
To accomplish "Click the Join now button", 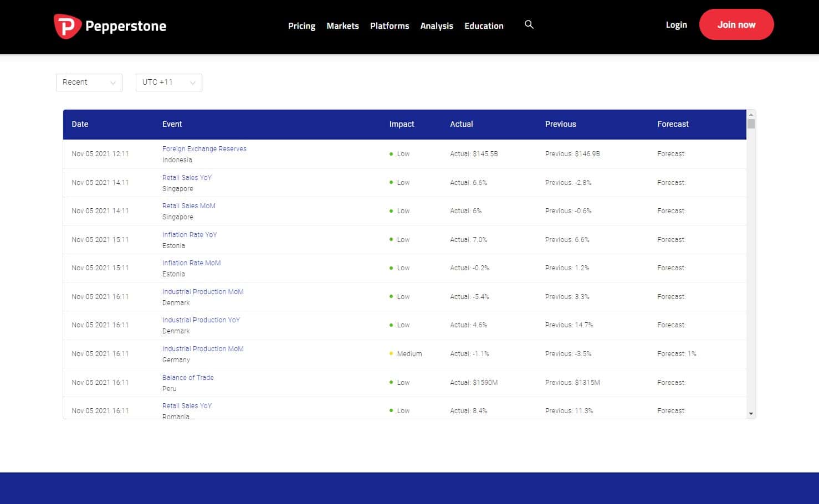I will pyautogui.click(x=736, y=24).
